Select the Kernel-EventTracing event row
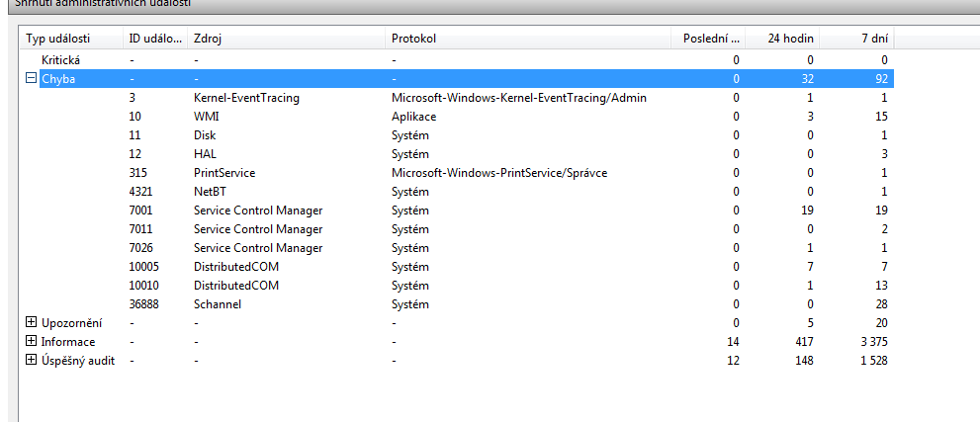Image resolution: width=980 pixels, height=422 pixels. [x=246, y=98]
